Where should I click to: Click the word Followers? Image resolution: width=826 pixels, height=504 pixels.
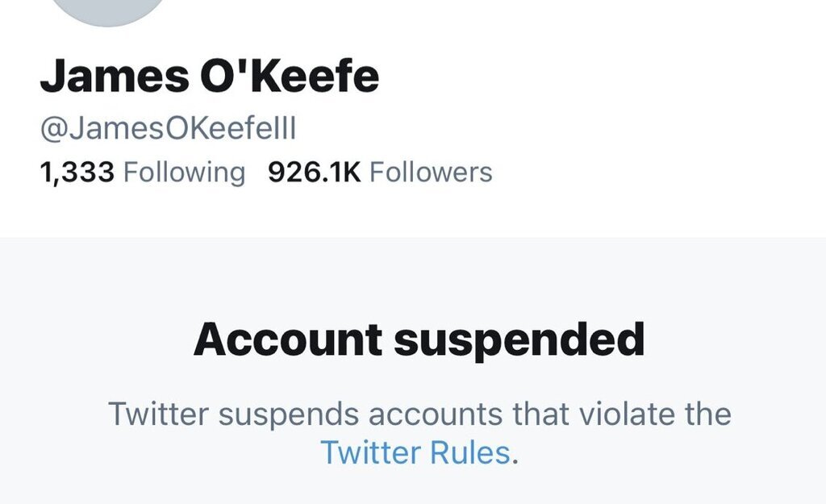[x=431, y=172]
